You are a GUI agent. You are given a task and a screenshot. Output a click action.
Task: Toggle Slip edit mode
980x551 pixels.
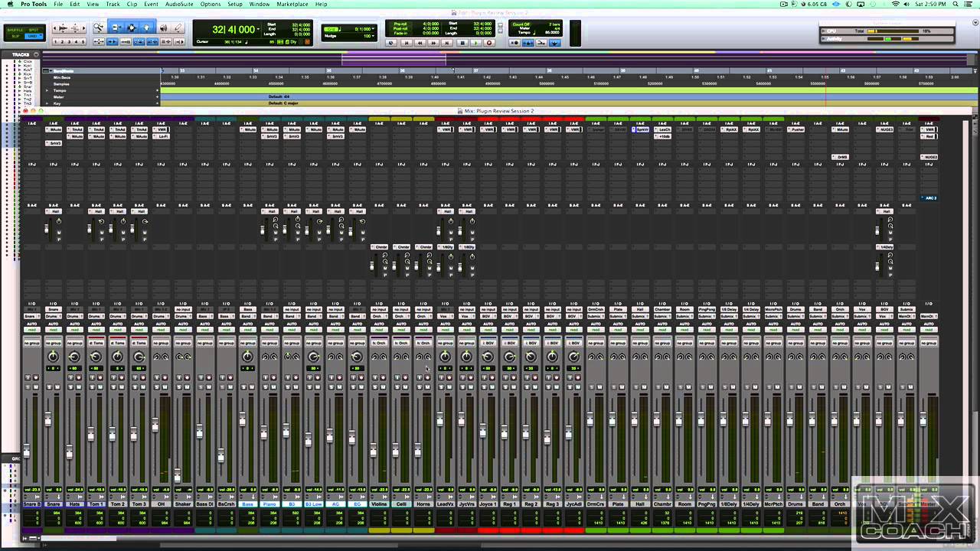[x=15, y=35]
